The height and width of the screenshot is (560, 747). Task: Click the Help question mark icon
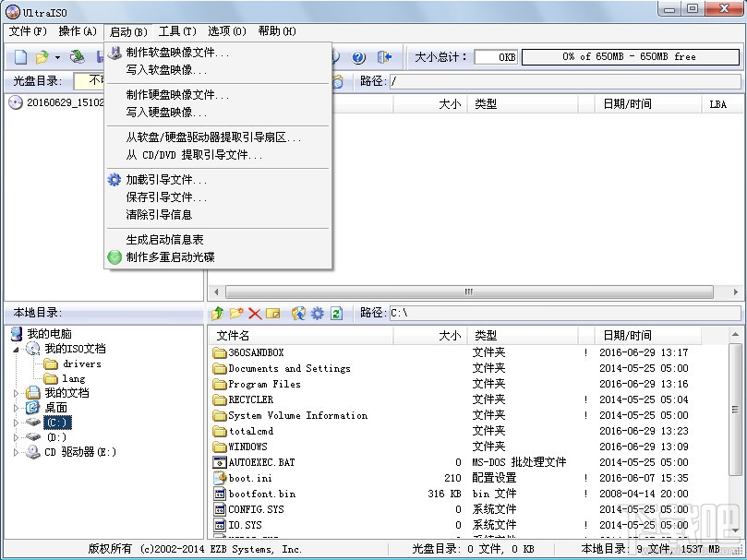(358, 56)
